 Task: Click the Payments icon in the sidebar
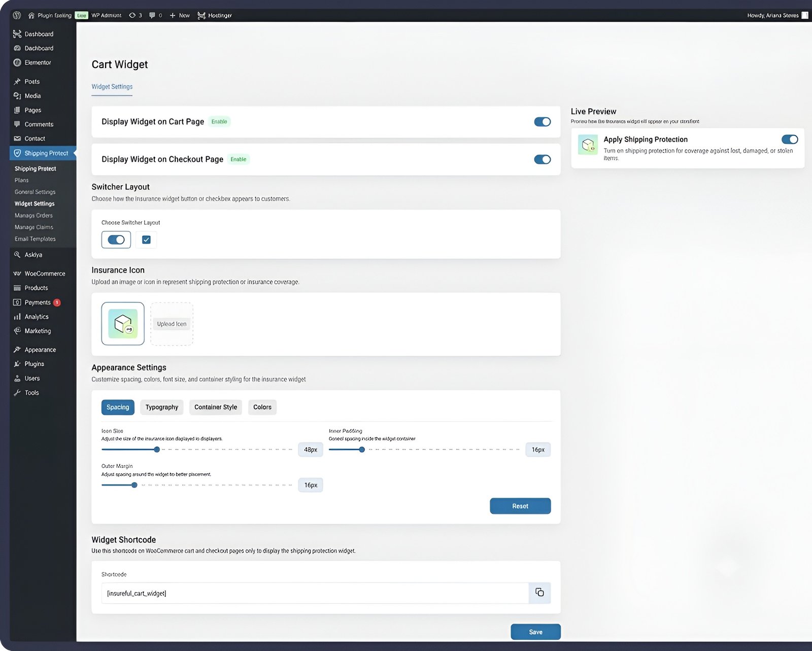pos(17,302)
